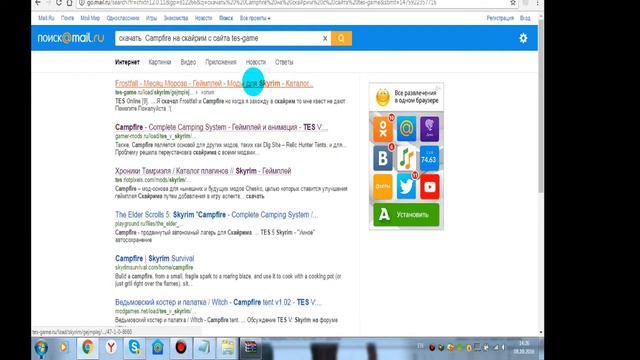
Task: Open search settings gear icon
Action: (523, 38)
